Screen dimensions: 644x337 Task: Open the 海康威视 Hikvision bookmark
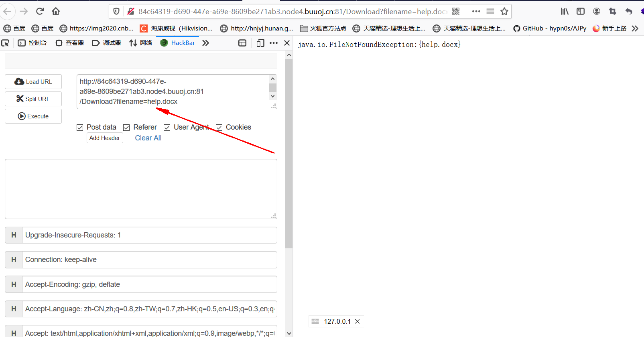point(176,28)
